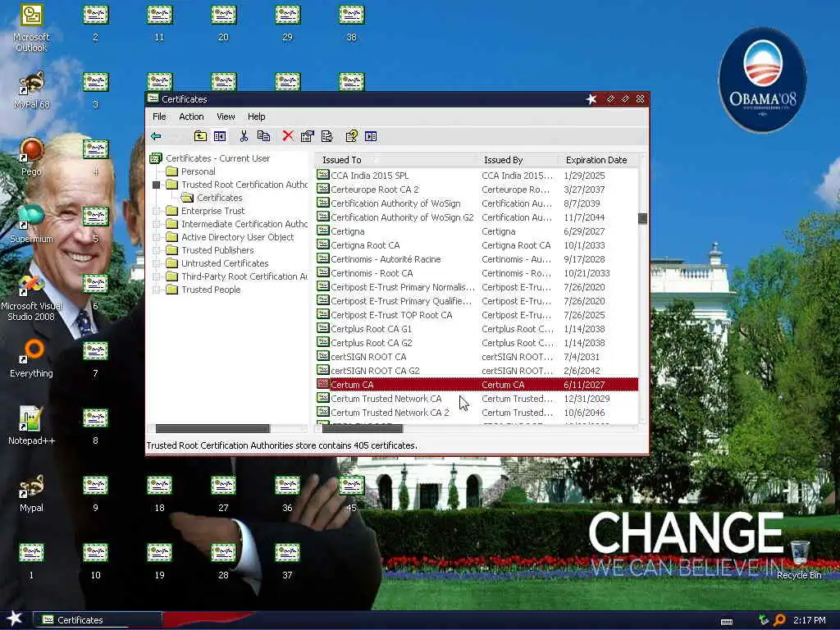Select the Supermium desktop shortcut
The image size is (840, 630).
coord(31,225)
